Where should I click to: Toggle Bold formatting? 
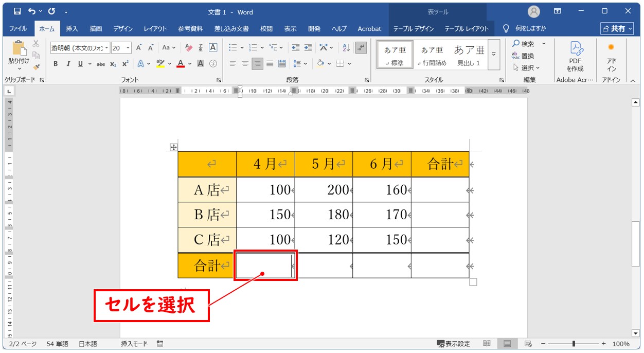tap(56, 64)
